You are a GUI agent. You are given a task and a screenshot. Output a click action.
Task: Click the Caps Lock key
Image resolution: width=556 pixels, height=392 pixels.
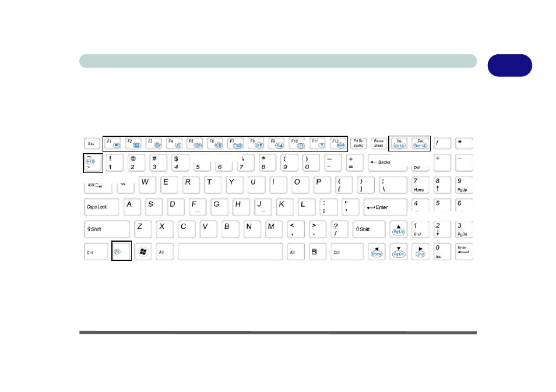[x=101, y=207]
